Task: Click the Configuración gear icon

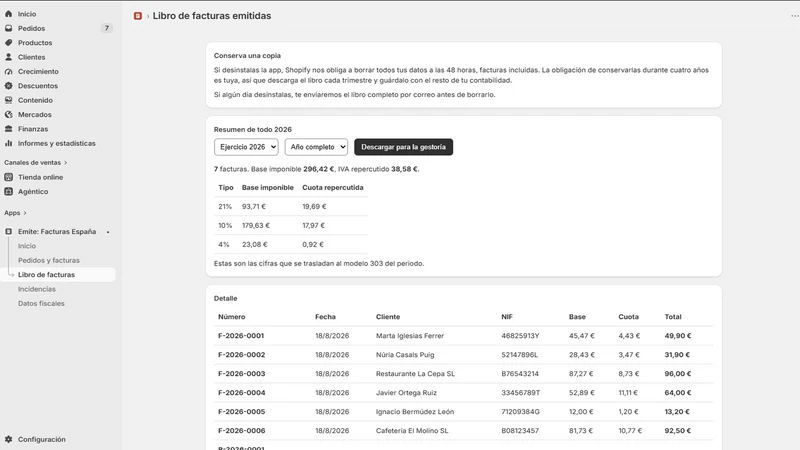Action: [x=9, y=439]
